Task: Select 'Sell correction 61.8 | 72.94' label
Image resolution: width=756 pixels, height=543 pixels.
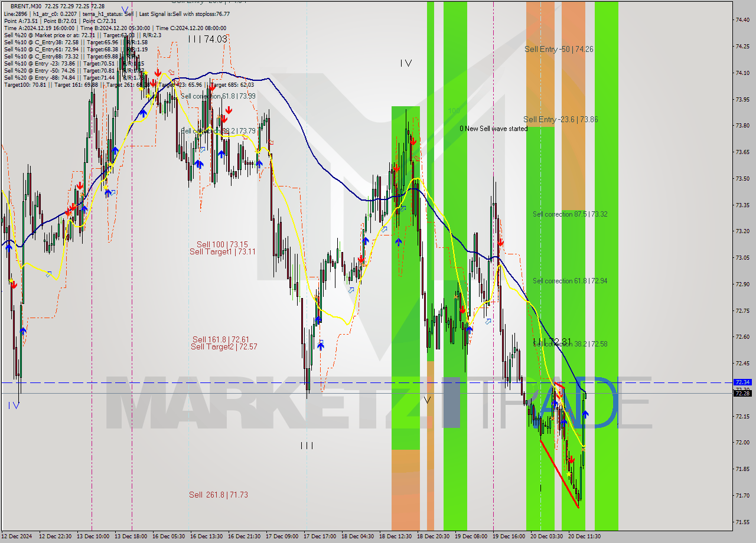Action: tap(569, 281)
